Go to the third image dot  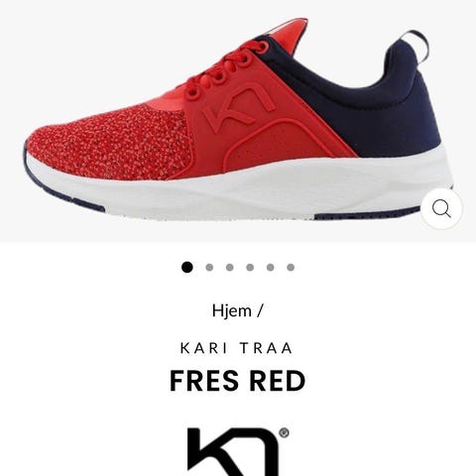point(230,267)
